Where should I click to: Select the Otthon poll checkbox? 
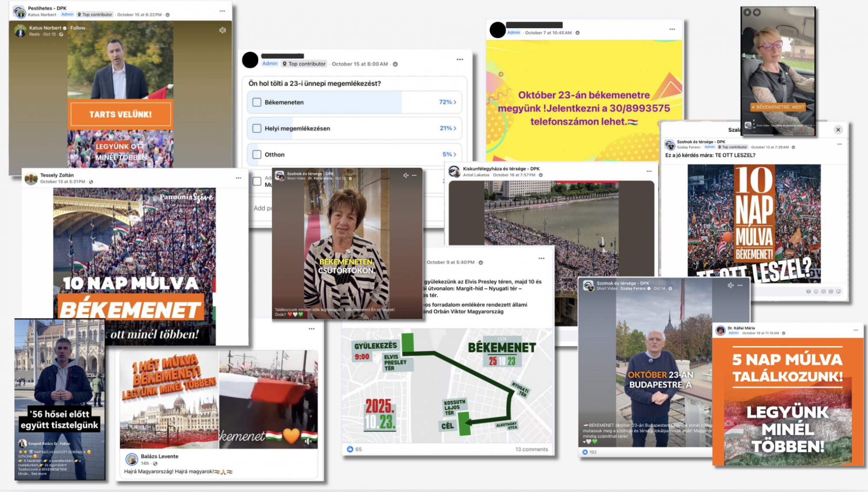[x=257, y=155]
